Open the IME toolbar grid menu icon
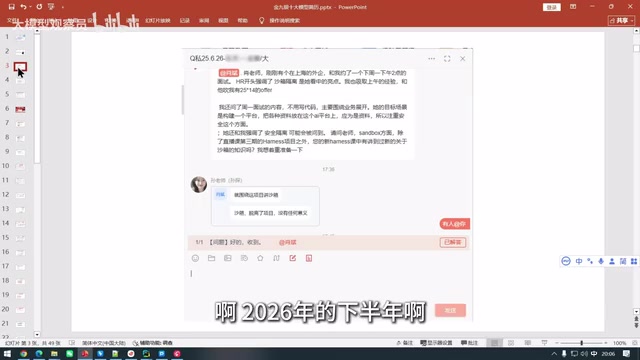 (634, 261)
